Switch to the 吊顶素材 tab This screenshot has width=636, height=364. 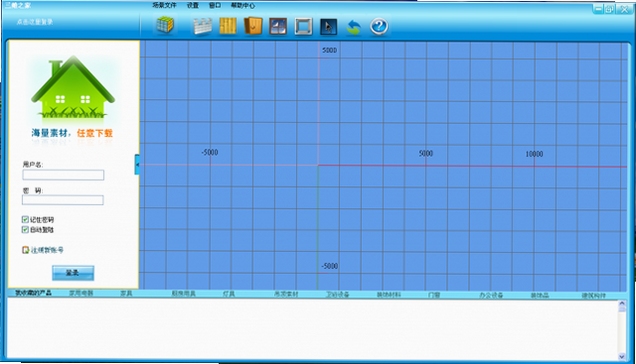pyautogui.click(x=286, y=294)
